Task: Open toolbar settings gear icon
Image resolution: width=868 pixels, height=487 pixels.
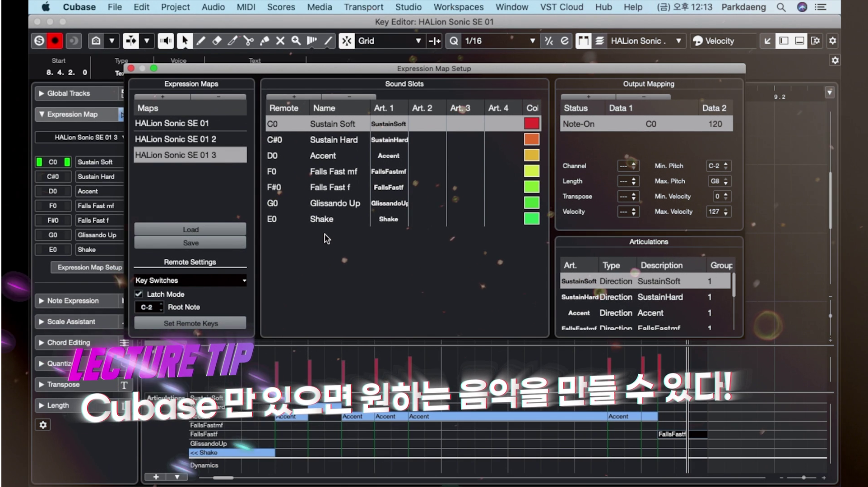Action: coord(833,41)
